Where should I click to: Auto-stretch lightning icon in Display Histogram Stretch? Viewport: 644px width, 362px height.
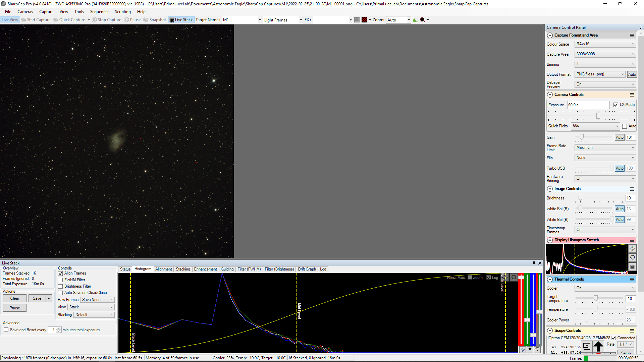click(632, 248)
